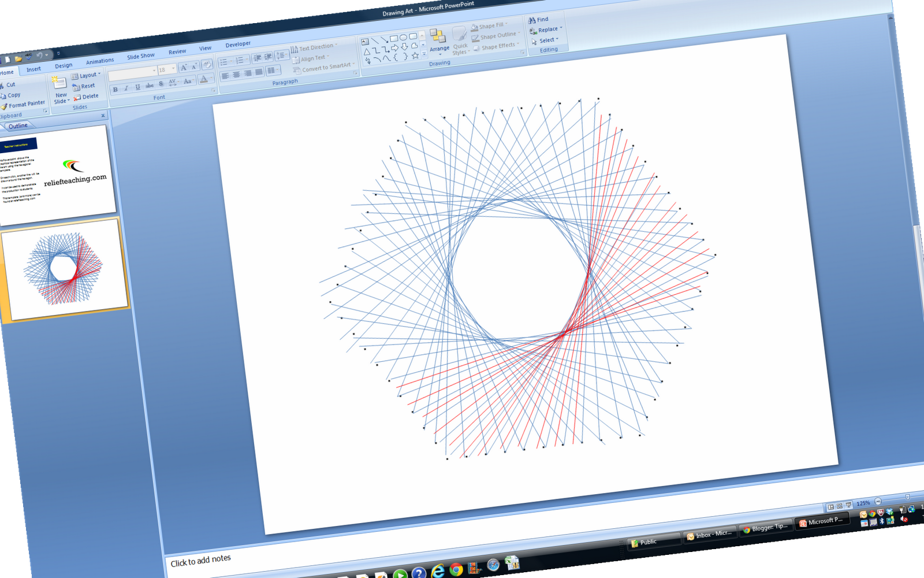The width and height of the screenshot is (924, 578).
Task: Open the Character Spacing dropdown
Action: click(x=173, y=83)
